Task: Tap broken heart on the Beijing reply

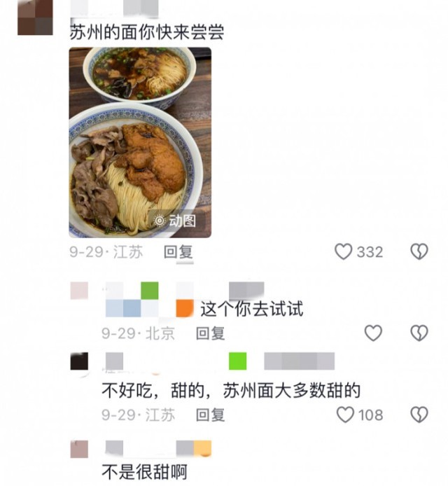Action: (419, 333)
